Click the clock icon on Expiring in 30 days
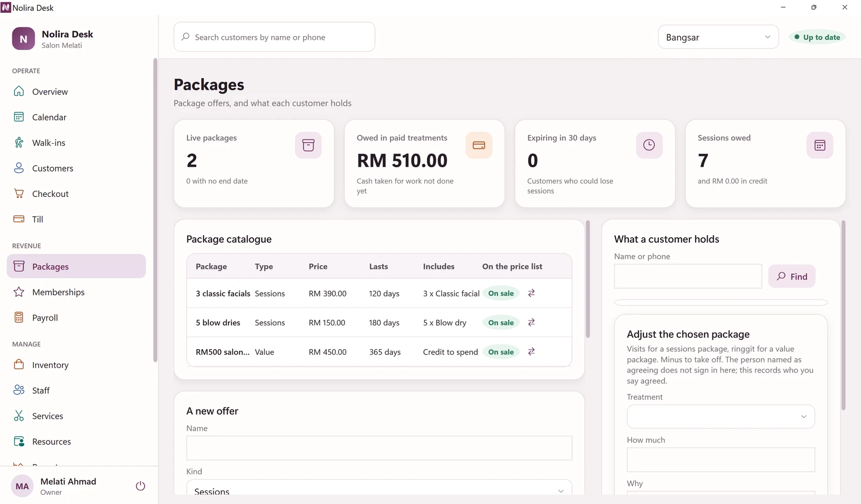 pos(649,145)
